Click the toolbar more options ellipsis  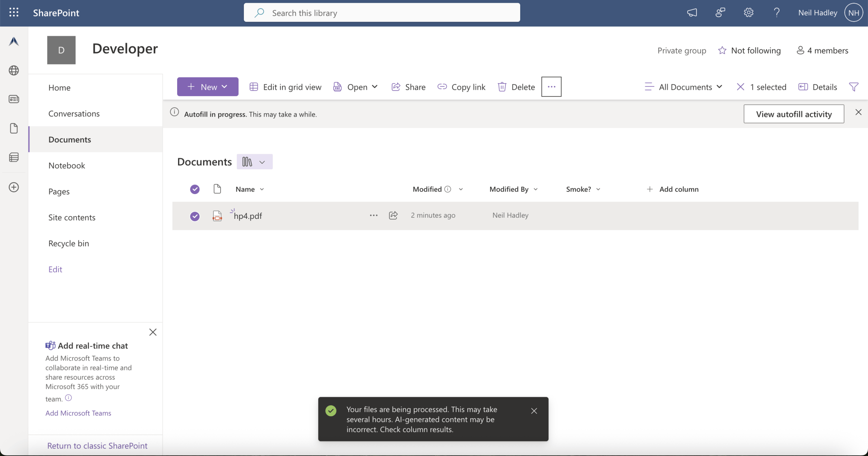point(551,87)
